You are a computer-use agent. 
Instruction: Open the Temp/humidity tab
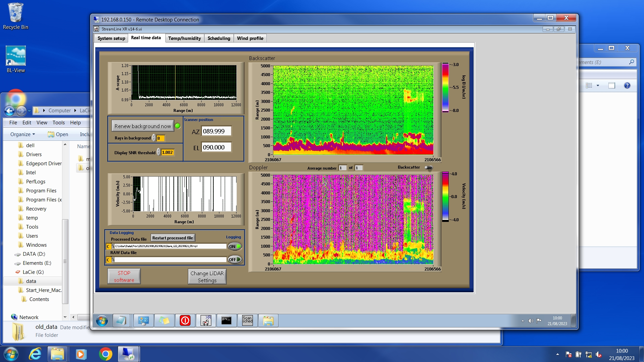184,38
